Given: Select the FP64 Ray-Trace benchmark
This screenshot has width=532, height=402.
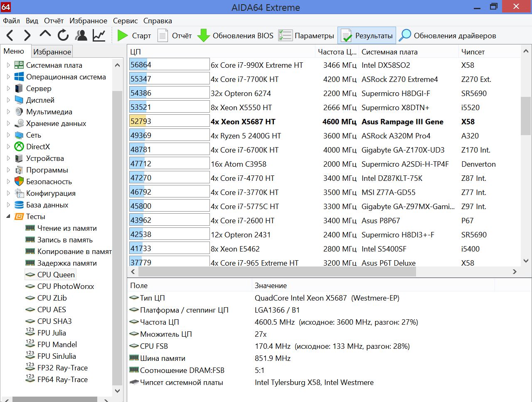Looking at the screenshot, I should 62,380.
